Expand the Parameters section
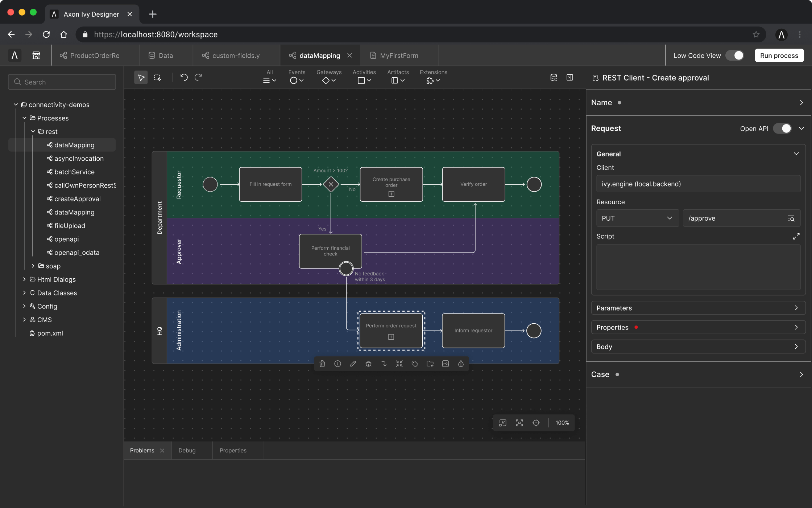The width and height of the screenshot is (812, 508). pyautogui.click(x=698, y=308)
